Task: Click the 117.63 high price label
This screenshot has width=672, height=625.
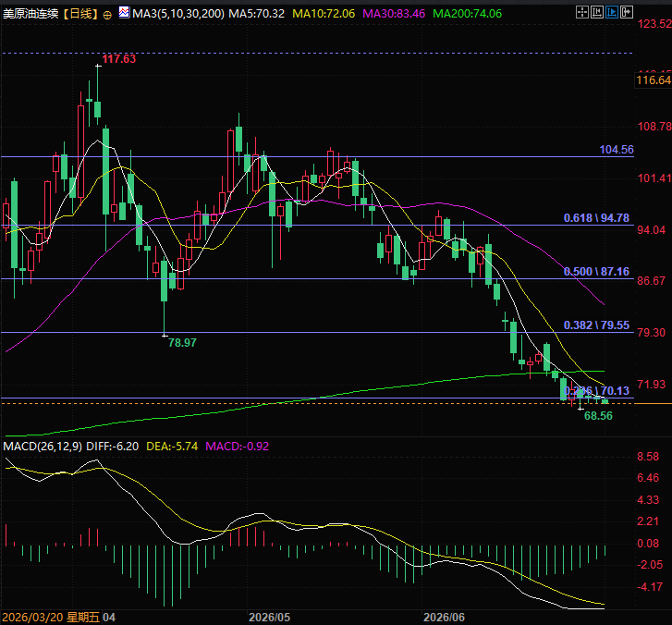Action: [x=118, y=59]
